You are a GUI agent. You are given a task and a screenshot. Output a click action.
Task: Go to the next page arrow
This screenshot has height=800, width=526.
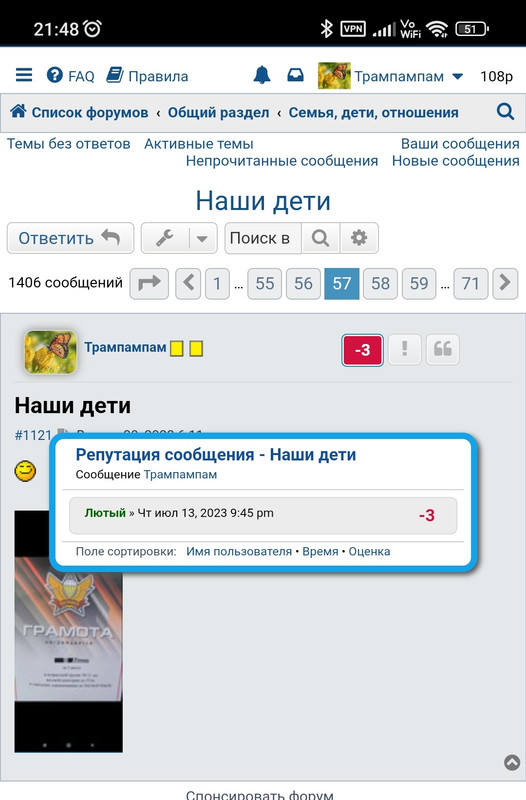point(505,283)
